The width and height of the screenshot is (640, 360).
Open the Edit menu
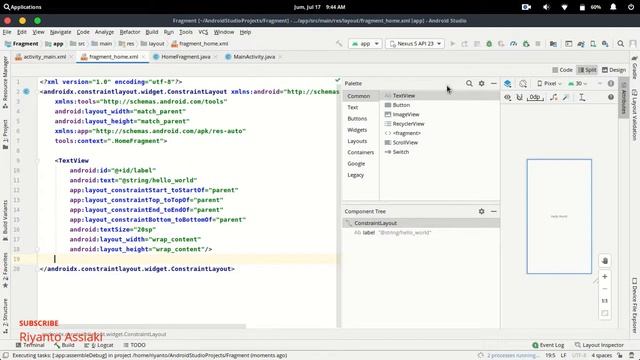pos(22,32)
